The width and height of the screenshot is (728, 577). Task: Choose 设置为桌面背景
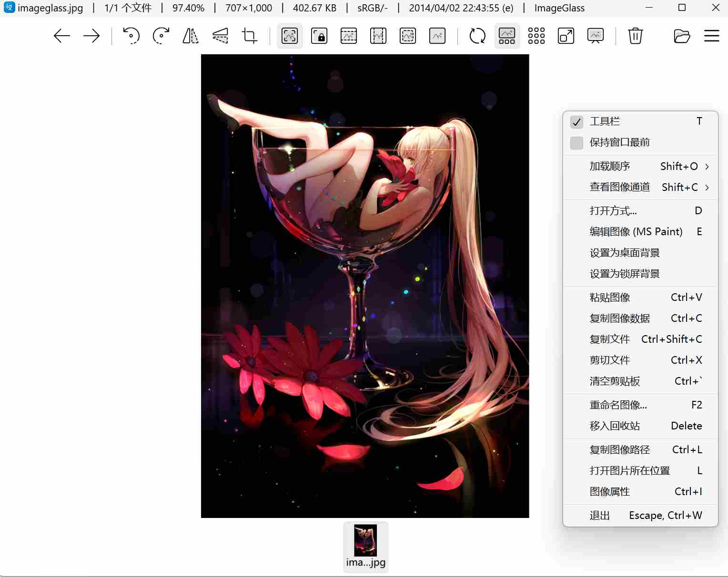coord(640,253)
